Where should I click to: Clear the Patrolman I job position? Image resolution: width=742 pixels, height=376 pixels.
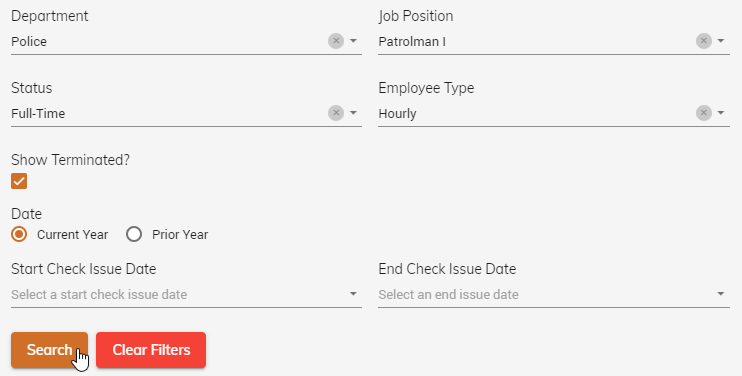pos(704,41)
